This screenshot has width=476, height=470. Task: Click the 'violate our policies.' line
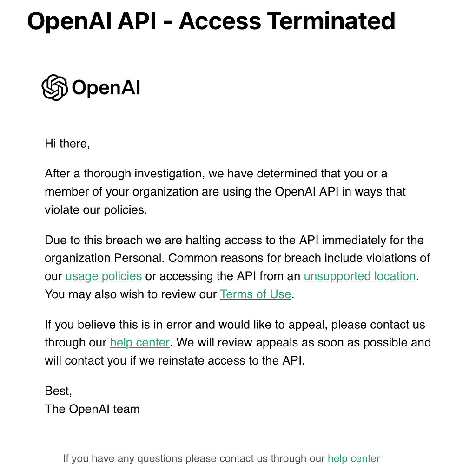tap(96, 210)
